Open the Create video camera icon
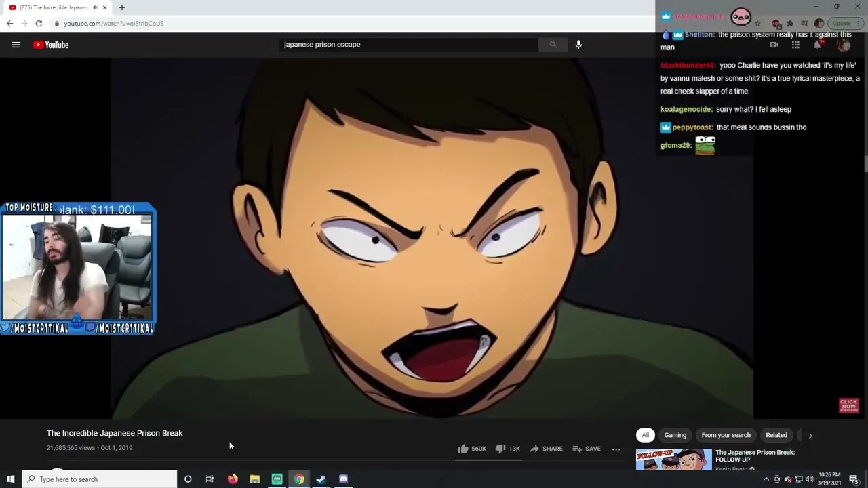This screenshot has width=868, height=488. click(774, 45)
